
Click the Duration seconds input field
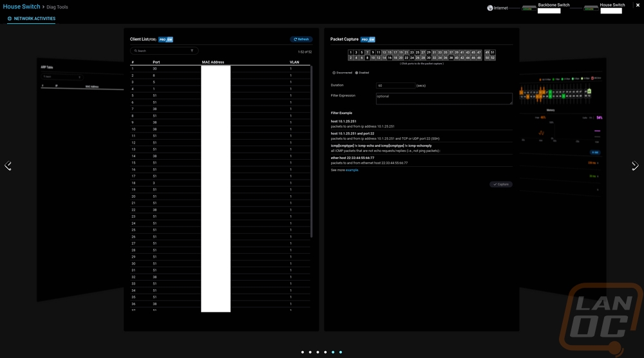point(395,85)
